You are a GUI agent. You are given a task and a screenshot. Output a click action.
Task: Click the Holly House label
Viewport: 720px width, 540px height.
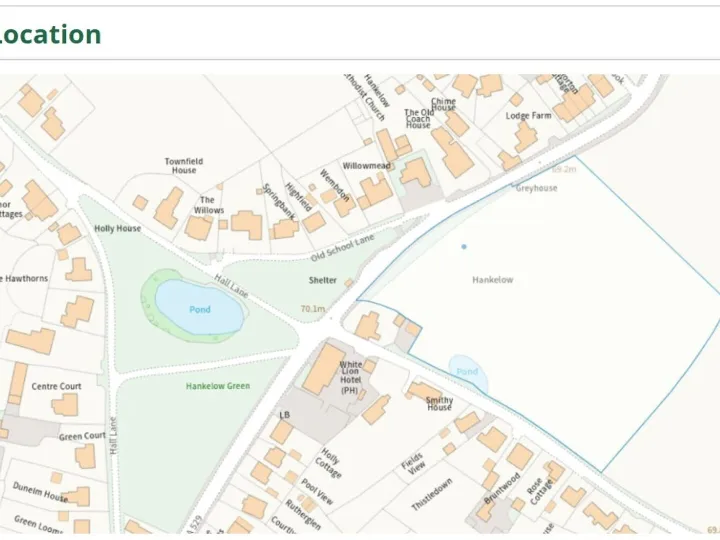(118, 228)
